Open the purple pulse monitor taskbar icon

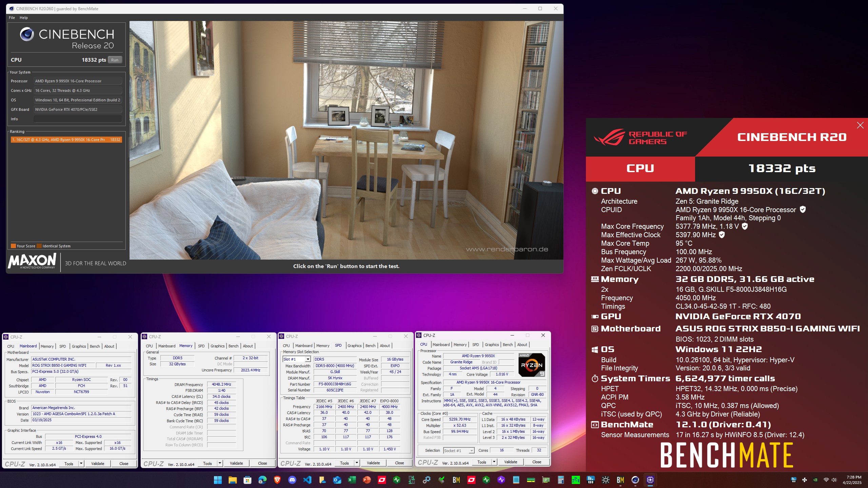501,480
